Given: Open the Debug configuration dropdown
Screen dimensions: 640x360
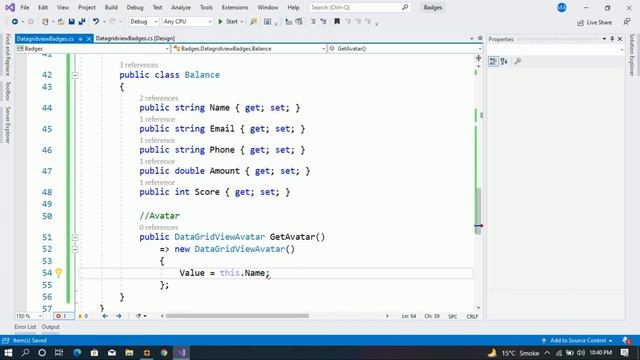Looking at the screenshot, I should (143, 22).
